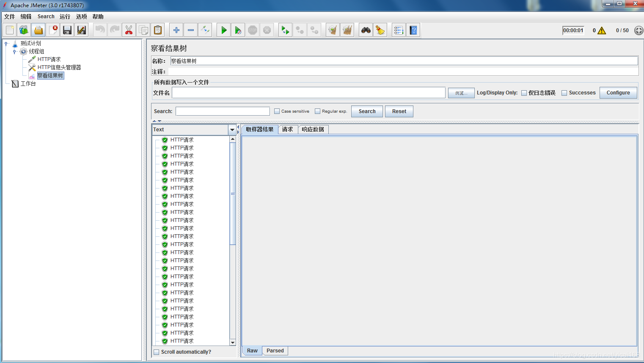Toggle Regular exp. checkbox
Viewport: 644px width, 363px height.
317,111
